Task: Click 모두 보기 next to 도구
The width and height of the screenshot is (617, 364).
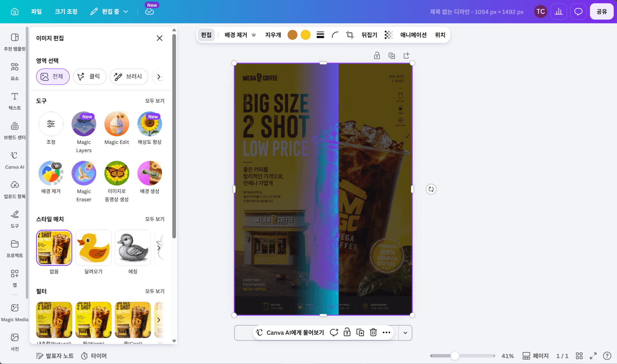Action: point(155,101)
